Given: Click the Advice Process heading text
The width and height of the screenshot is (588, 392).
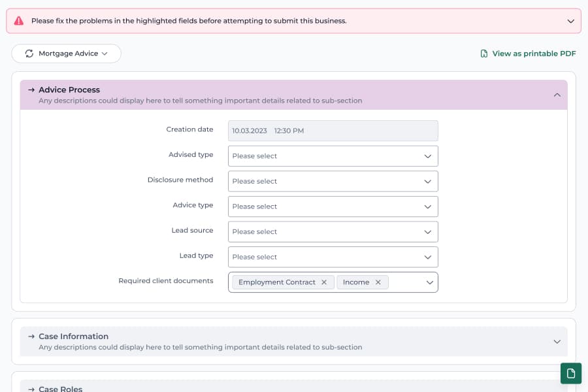Looking at the screenshot, I should click(x=69, y=90).
